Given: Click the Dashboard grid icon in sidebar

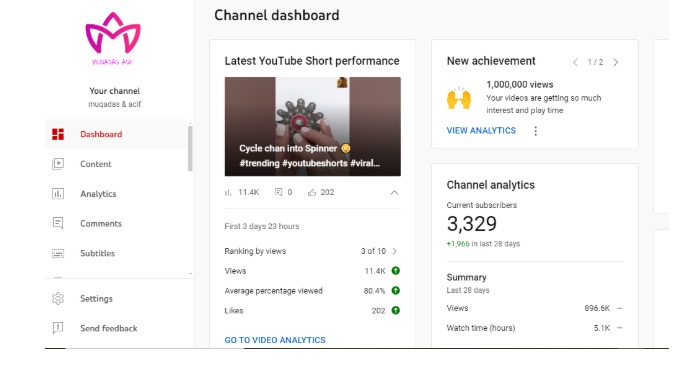Looking at the screenshot, I should (58, 134).
